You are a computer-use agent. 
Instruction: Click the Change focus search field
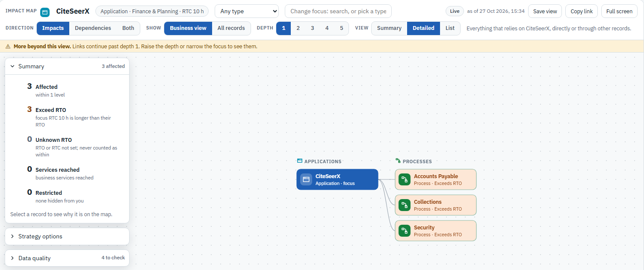[338, 11]
